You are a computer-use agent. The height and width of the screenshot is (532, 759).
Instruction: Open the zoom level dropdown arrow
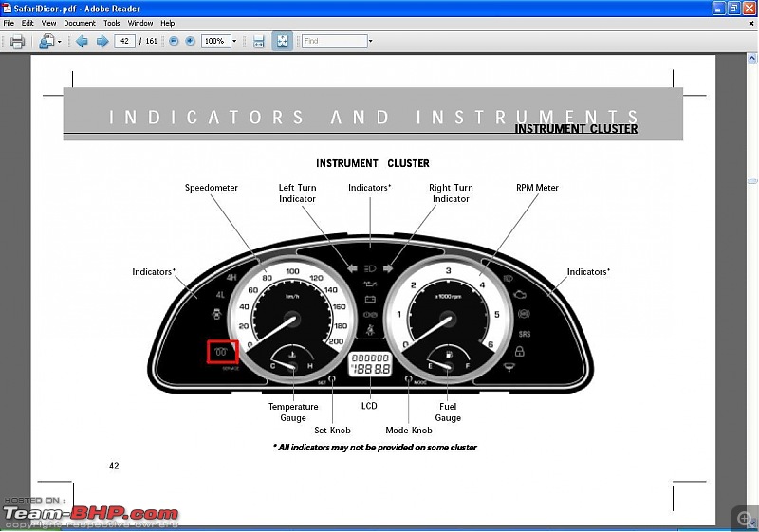[x=234, y=41]
